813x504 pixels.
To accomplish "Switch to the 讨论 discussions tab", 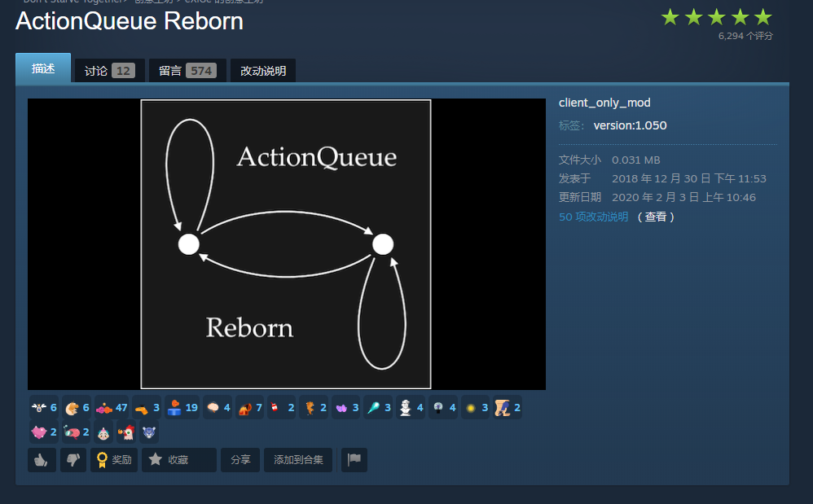I will 109,71.
